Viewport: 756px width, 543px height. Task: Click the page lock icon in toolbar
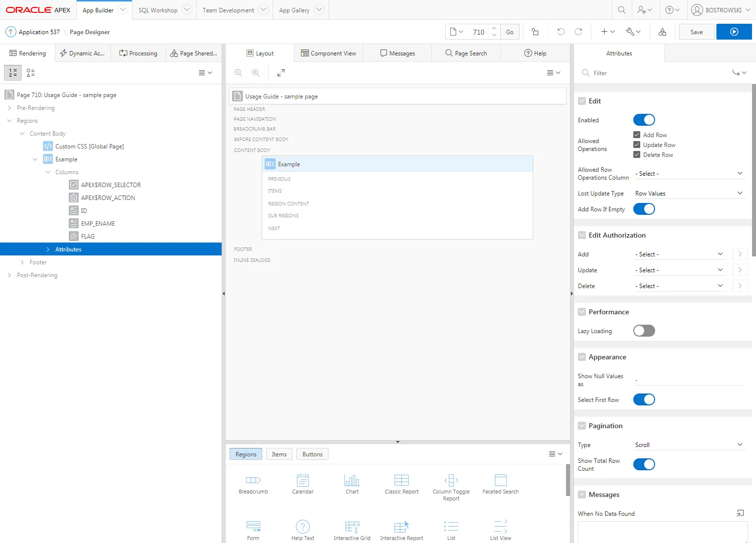click(x=535, y=32)
